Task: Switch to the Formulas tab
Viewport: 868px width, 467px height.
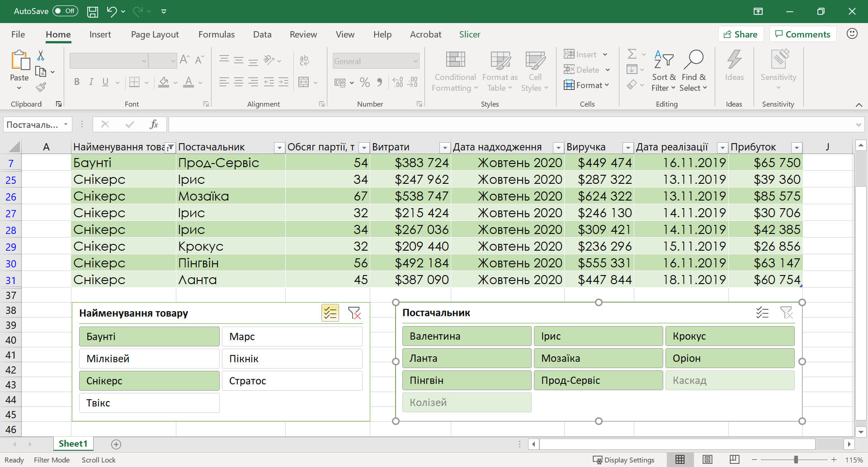Action: (216, 34)
